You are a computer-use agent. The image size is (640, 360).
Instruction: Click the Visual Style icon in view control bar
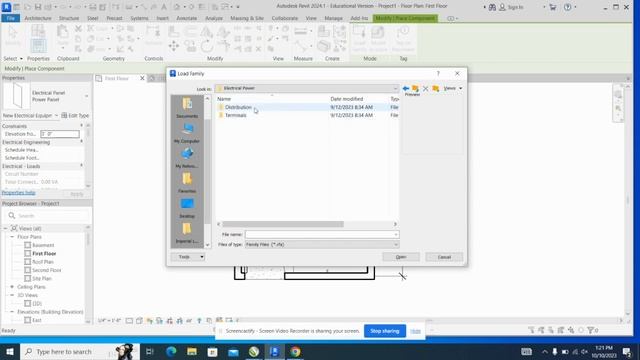tap(139, 321)
